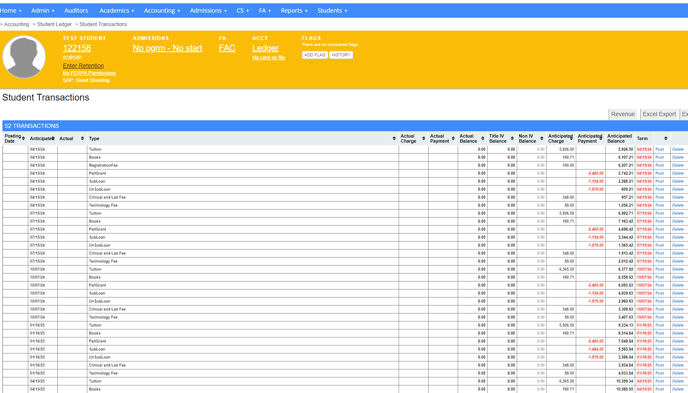Viewport: 688px width, 393px height.
Task: Click Delete in the 04/15/24 Books row
Action: click(x=678, y=157)
